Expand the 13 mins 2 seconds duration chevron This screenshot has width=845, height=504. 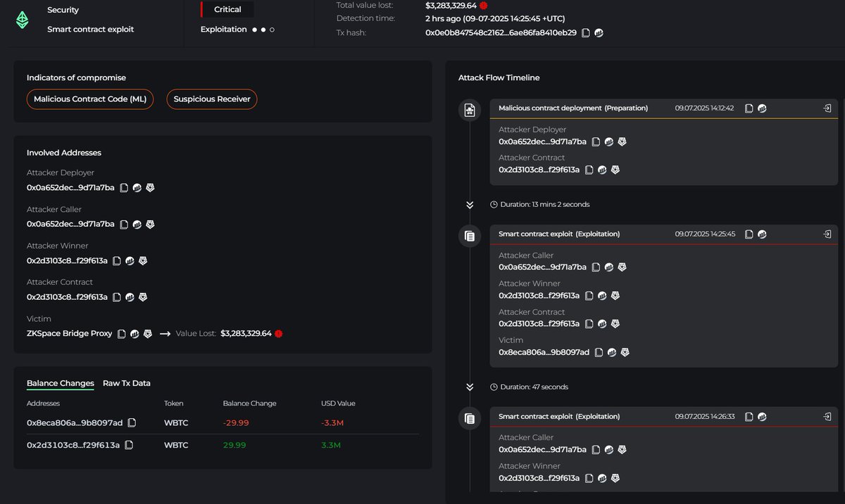coord(470,205)
